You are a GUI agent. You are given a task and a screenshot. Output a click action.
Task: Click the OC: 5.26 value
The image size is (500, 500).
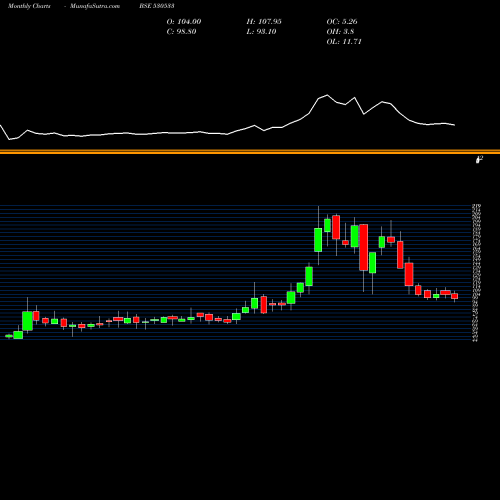point(342,22)
